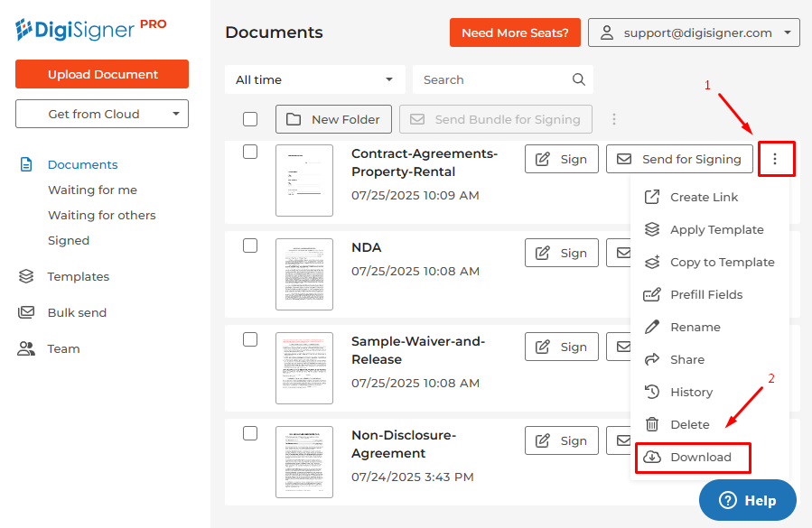Open the support@digisigner.com account menu
Viewport: 812px width, 528px height.
click(x=694, y=32)
